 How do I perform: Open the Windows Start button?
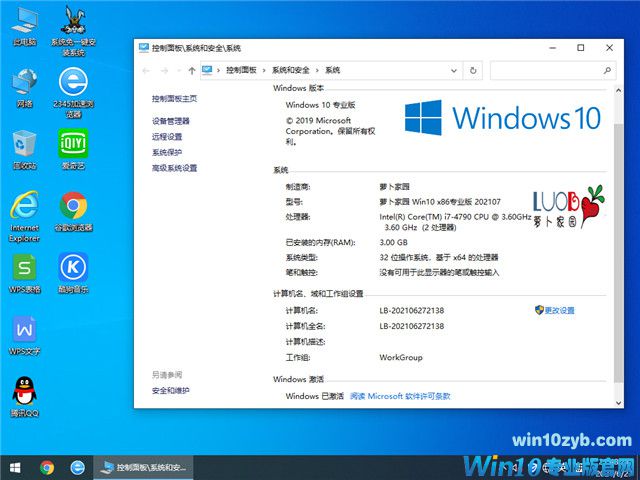[15, 467]
